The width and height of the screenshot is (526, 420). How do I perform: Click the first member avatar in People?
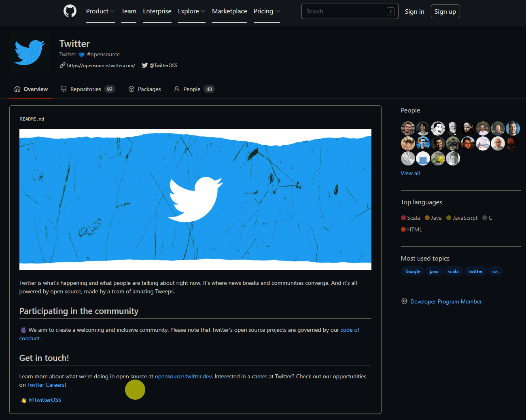(x=408, y=129)
